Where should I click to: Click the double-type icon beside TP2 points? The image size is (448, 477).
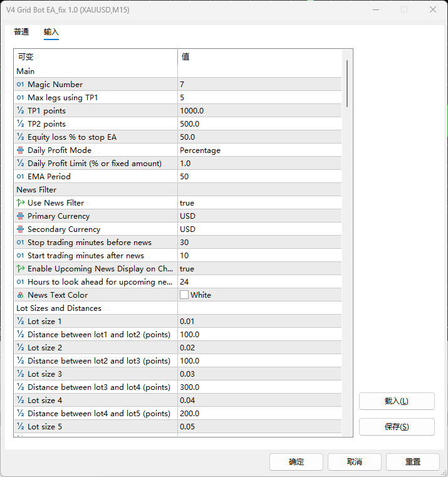20,124
